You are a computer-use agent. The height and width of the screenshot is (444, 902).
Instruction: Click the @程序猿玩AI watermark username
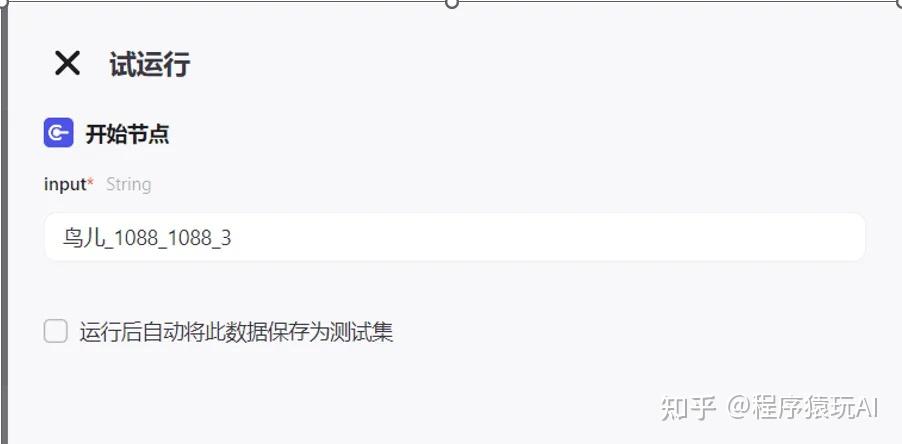802,407
